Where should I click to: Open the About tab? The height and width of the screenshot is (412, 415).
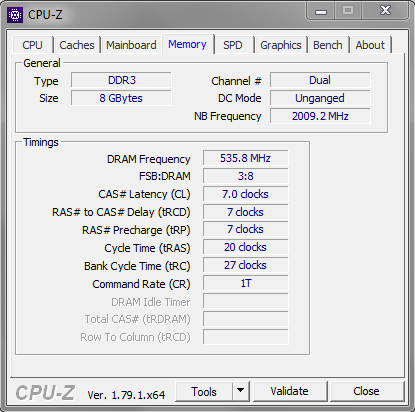[x=370, y=45]
